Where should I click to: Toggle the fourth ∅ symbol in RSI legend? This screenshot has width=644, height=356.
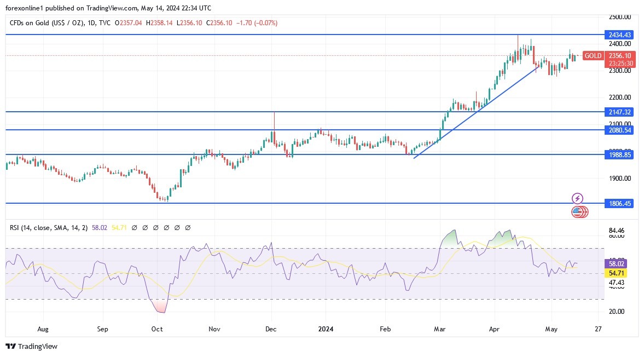[x=167, y=227]
